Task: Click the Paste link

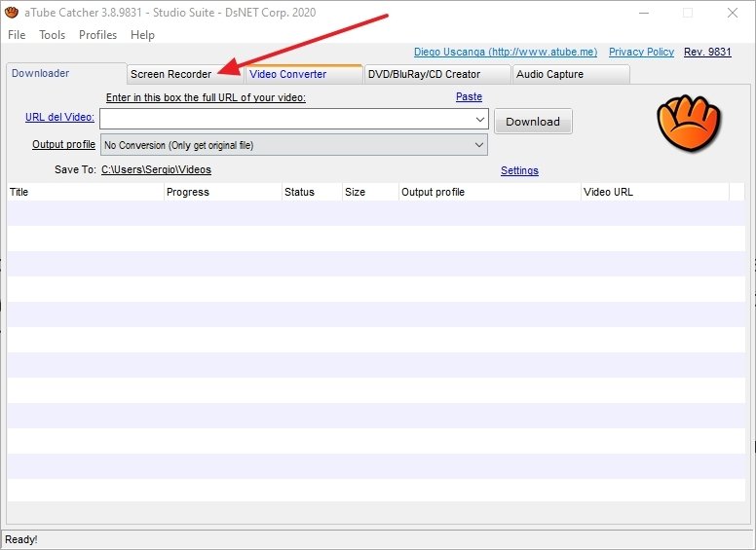Action: click(x=469, y=96)
